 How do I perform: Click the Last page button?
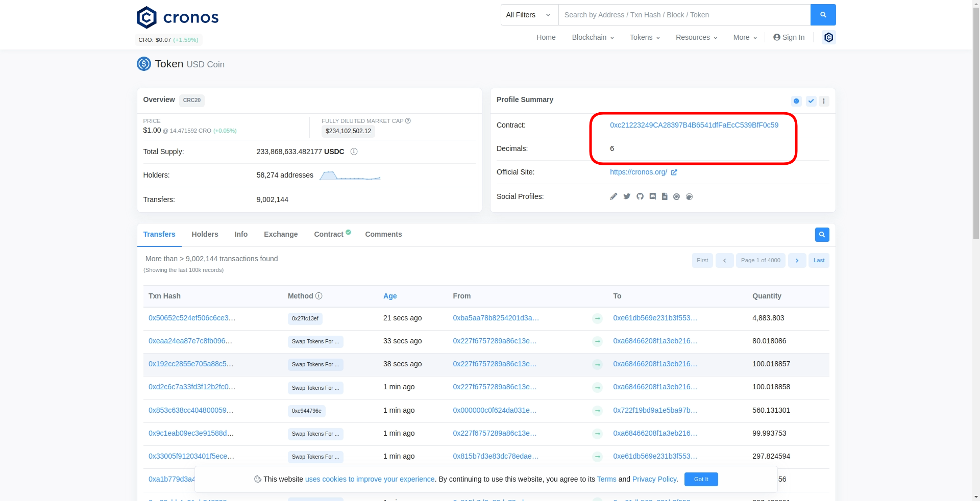[819, 260]
